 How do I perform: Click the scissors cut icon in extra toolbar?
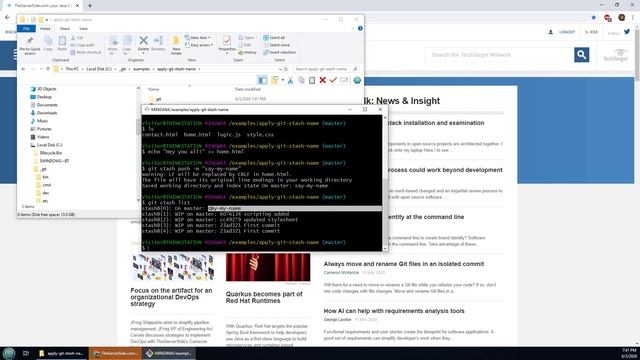[290, 80]
